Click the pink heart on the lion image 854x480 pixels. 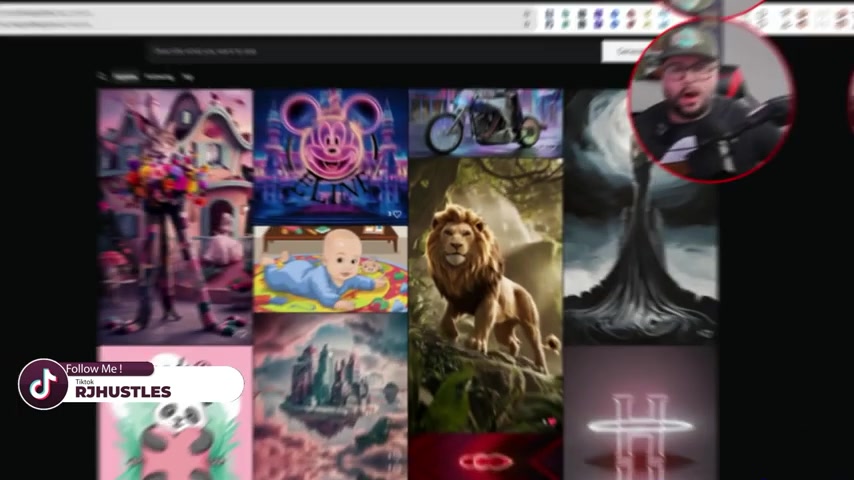tap(552, 422)
